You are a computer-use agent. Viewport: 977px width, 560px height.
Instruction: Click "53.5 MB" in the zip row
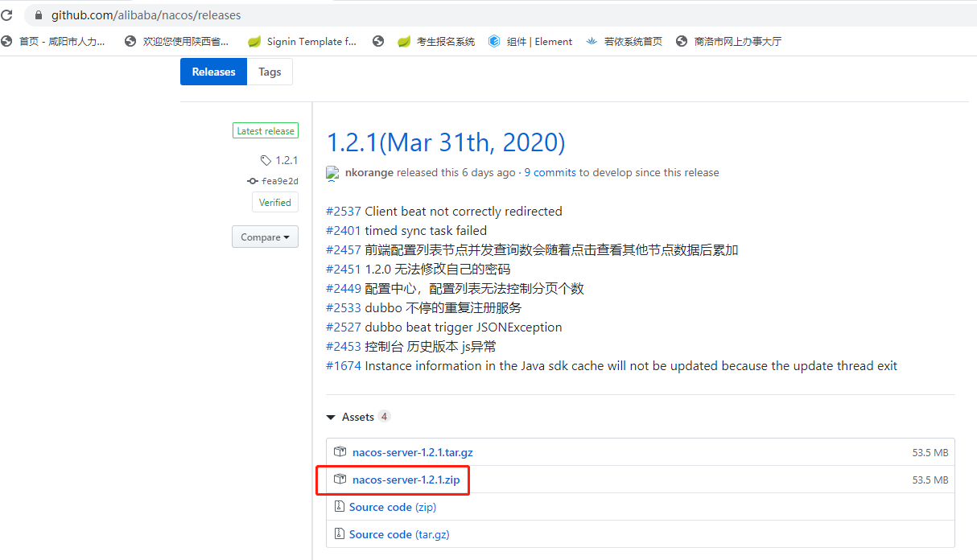(x=930, y=480)
